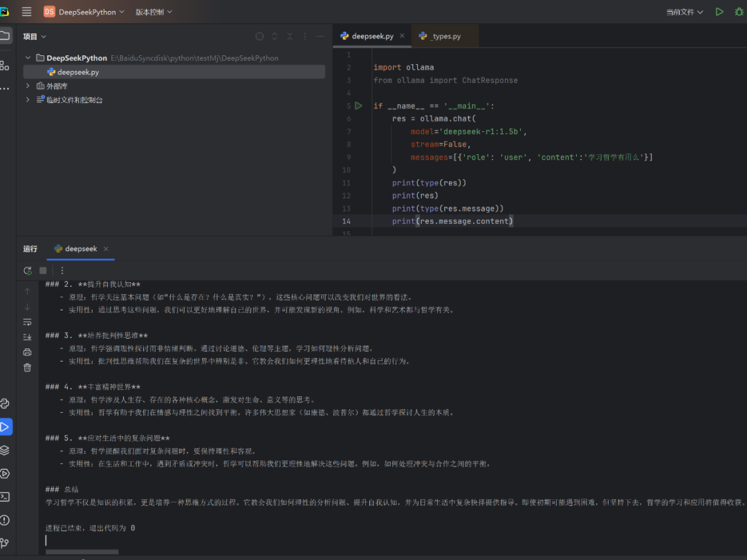The height and width of the screenshot is (560, 747).
Task: Open the hamburger main menu
Action: click(26, 11)
